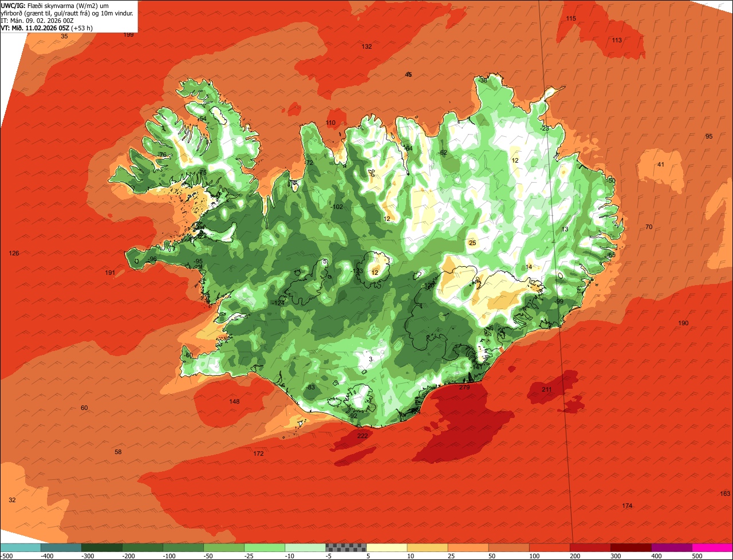Viewport: 733px width, 560px height.
Task: Click the land value 13 in the east
Action: click(565, 229)
